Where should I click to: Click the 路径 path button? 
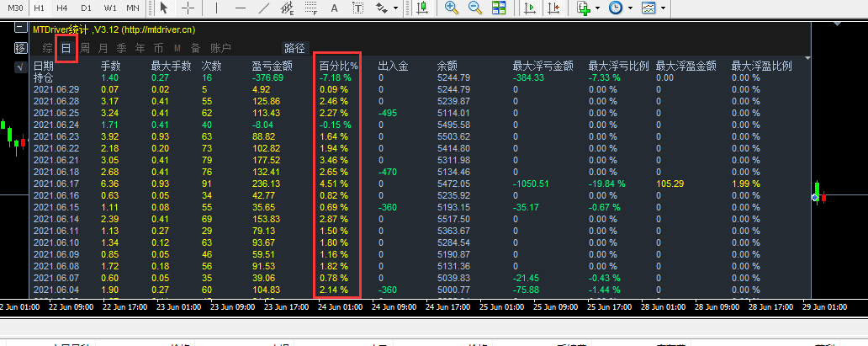[x=294, y=48]
